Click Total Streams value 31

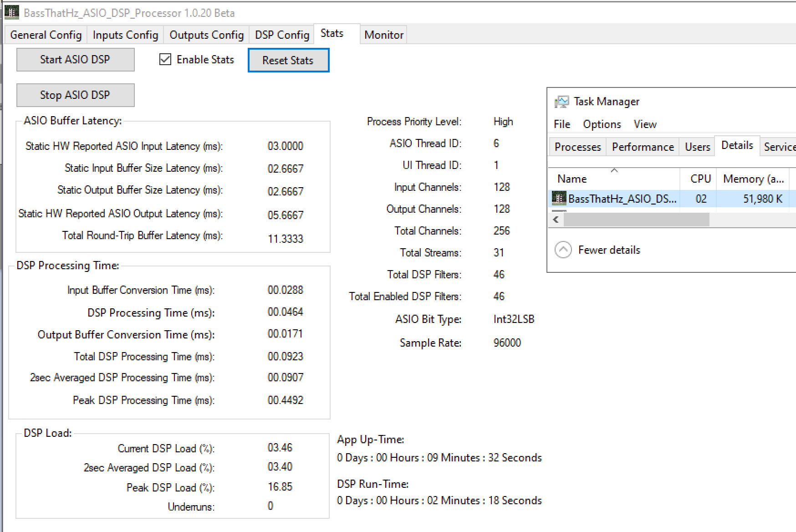pyautogui.click(x=499, y=252)
